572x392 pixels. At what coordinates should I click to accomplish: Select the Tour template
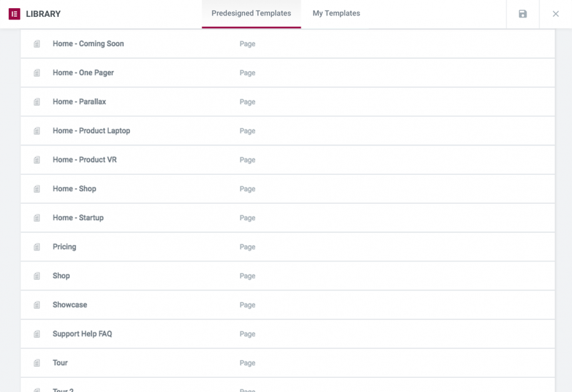click(x=60, y=363)
